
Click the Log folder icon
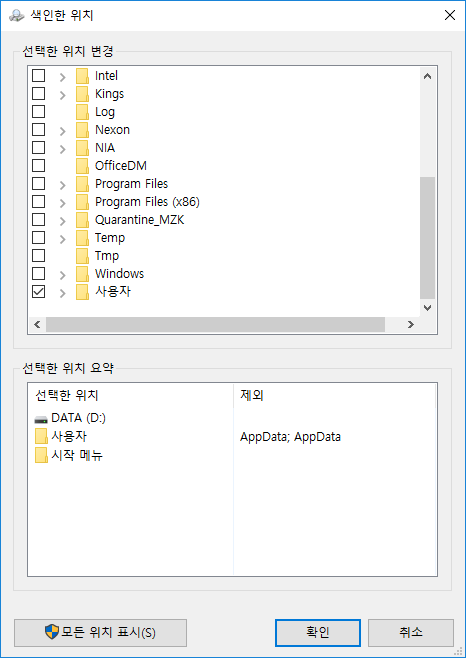click(82, 112)
